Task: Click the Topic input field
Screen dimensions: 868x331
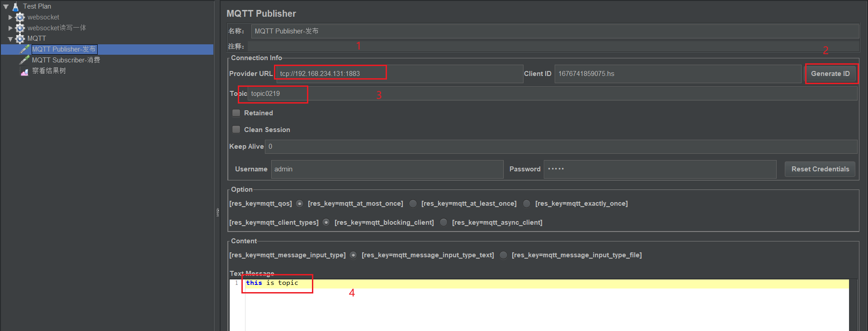Action: tap(552, 94)
